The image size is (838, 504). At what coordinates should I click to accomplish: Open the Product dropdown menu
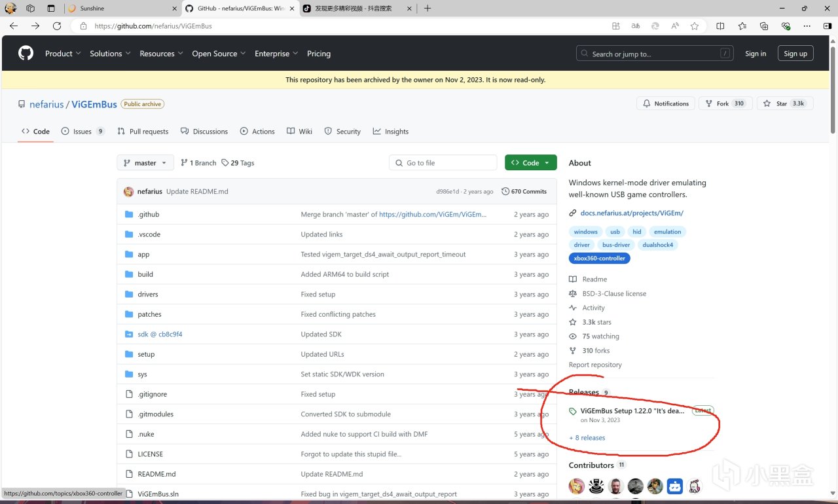[63, 54]
